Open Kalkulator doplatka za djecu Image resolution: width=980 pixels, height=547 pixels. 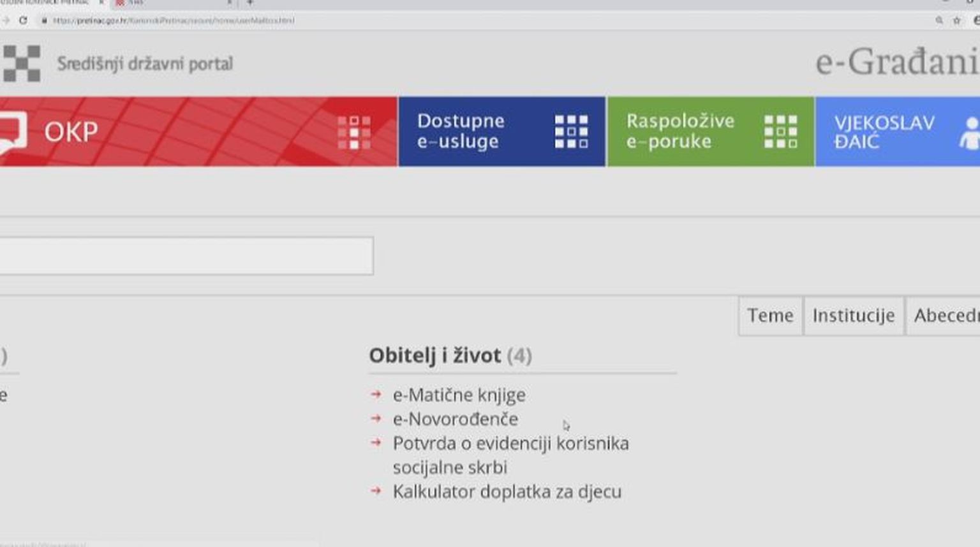coord(507,491)
